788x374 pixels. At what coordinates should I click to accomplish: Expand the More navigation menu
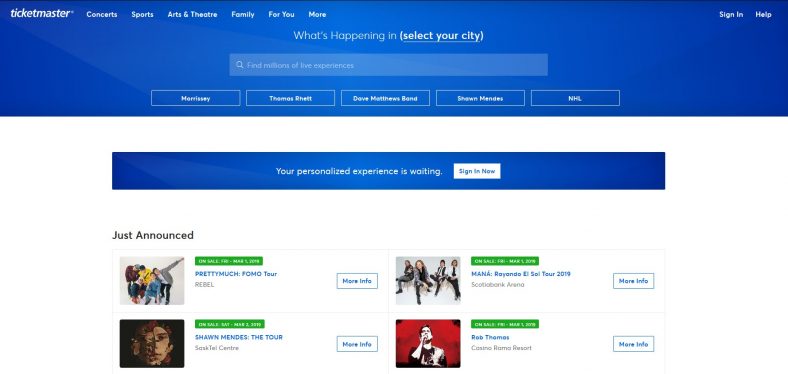[317, 15]
